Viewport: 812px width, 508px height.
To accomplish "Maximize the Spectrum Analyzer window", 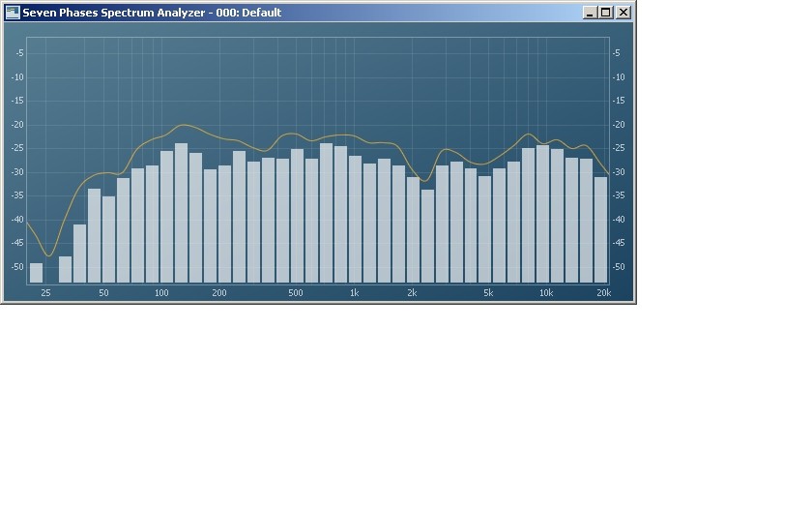I will (606, 13).
